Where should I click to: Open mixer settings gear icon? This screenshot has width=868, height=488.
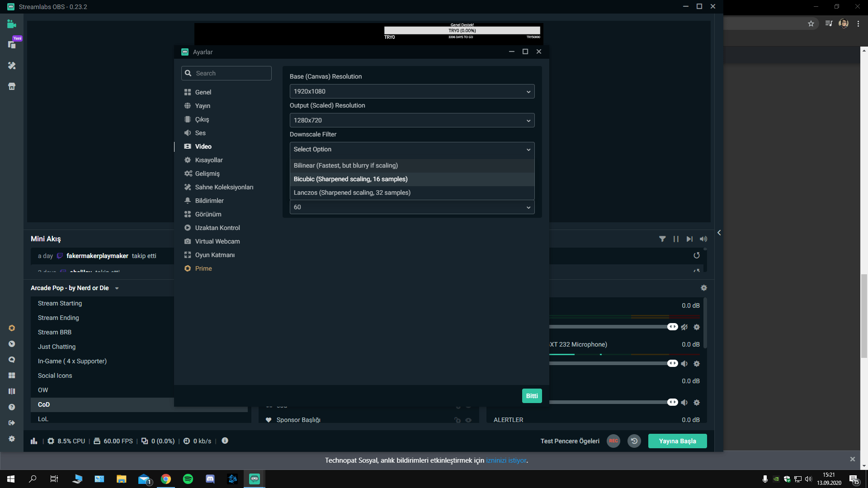click(x=703, y=288)
